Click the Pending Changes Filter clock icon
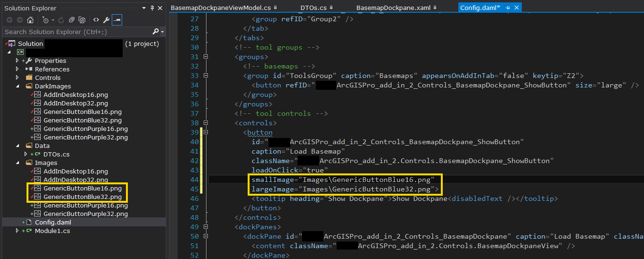This screenshot has height=259, width=644. point(45,20)
